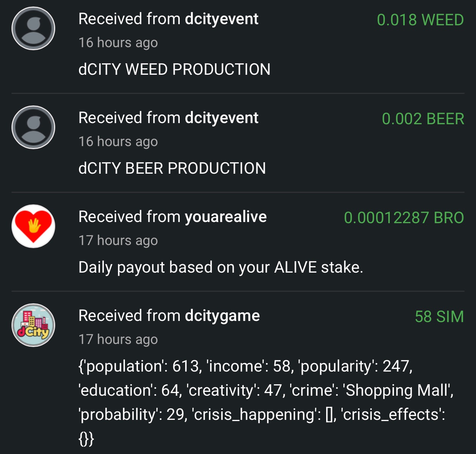
Task: Tap the dCITY WEED PRODUCTION memo
Action: [174, 69]
